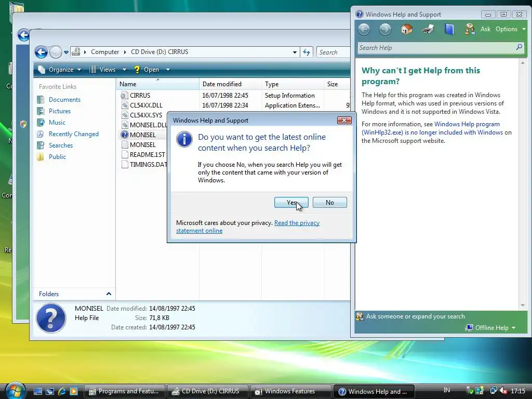Open the Organize menu

[x=60, y=70]
